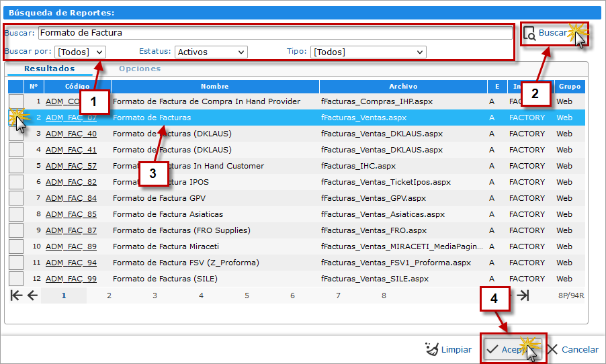Open the Buscar por dropdown
This screenshot has height=364, width=606.
click(81, 52)
